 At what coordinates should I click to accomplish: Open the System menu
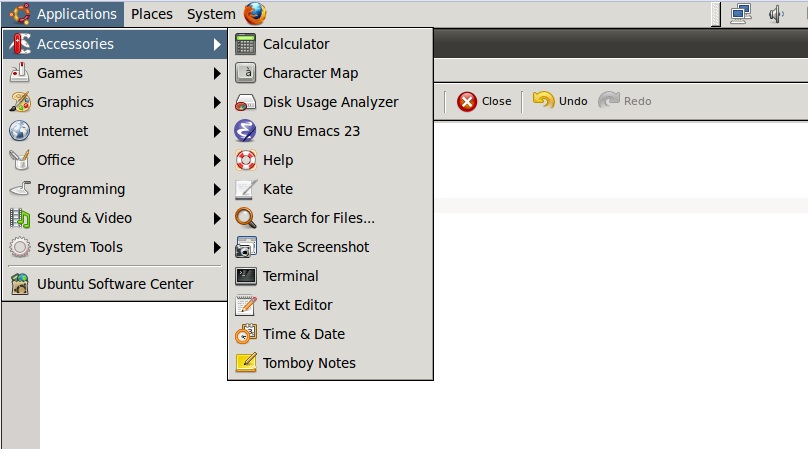(211, 14)
